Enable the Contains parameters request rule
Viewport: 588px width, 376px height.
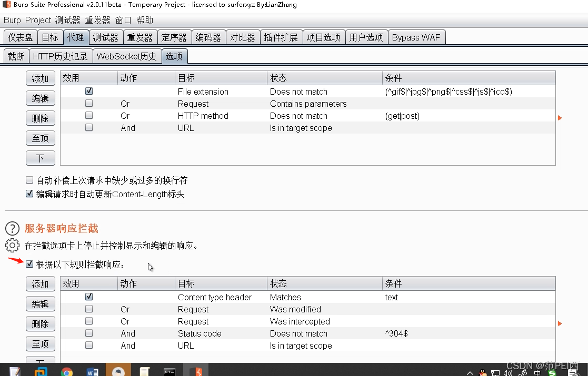click(89, 103)
